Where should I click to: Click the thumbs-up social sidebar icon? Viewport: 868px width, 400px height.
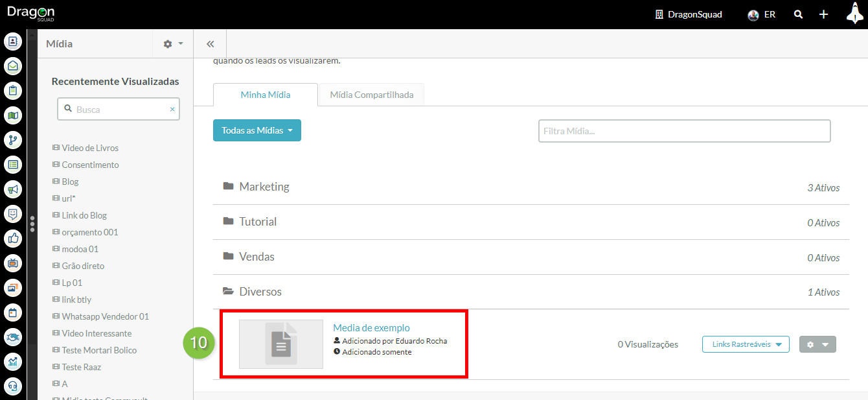pos(13,239)
